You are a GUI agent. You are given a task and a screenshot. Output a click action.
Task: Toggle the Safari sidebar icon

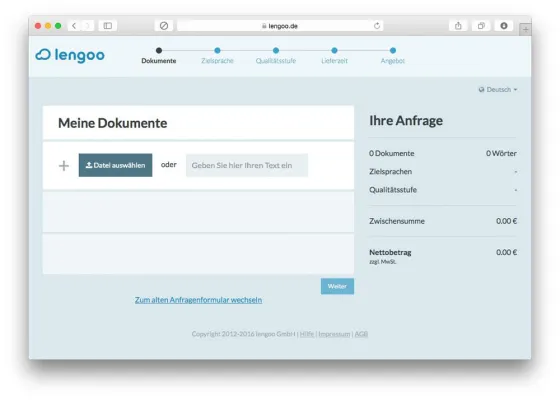108,26
